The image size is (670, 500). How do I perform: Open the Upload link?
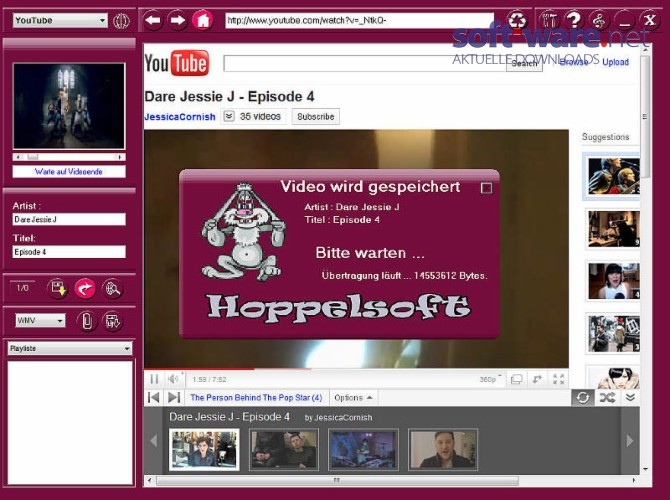615,62
